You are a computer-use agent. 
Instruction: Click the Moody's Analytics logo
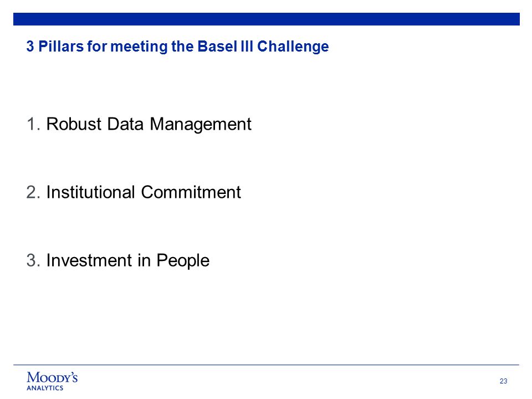click(x=52, y=381)
